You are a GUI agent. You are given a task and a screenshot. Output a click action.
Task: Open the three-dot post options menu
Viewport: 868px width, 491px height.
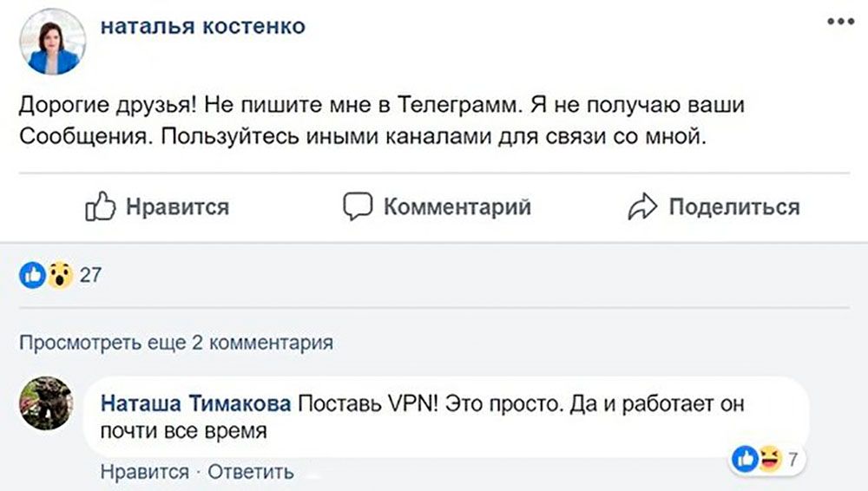coord(840,23)
